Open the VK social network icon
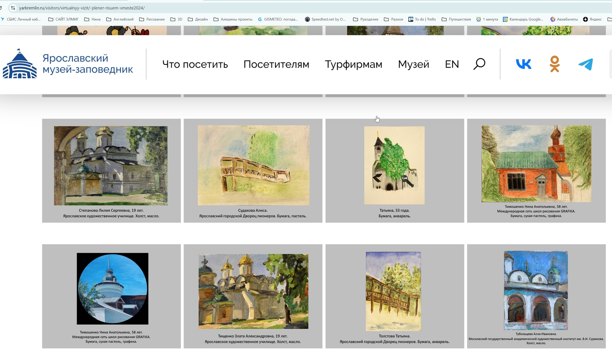 pyautogui.click(x=523, y=64)
